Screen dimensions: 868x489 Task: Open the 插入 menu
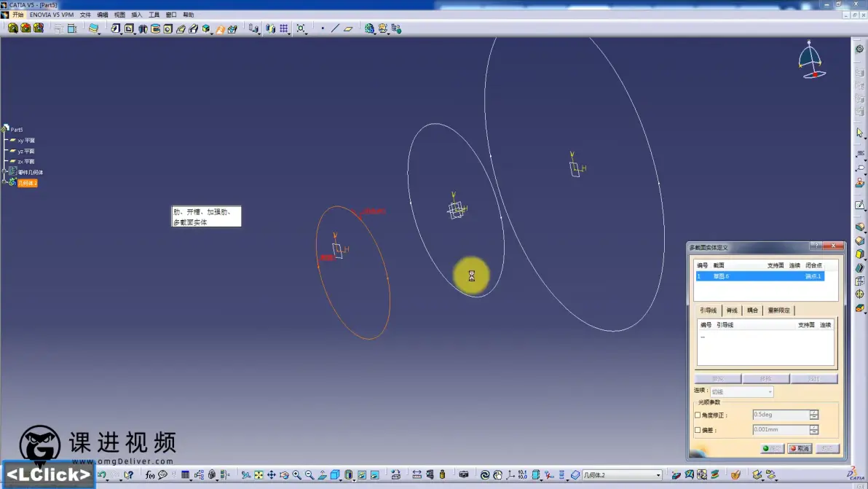coord(137,15)
